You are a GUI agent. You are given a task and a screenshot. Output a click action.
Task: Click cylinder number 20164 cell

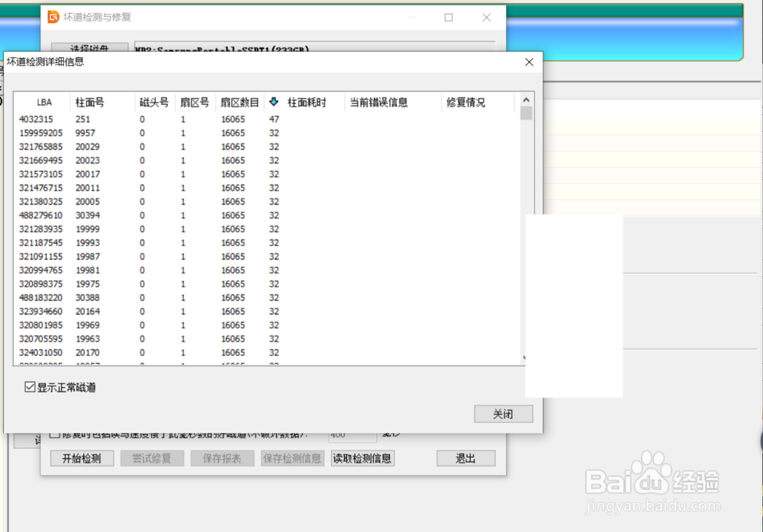click(88, 311)
